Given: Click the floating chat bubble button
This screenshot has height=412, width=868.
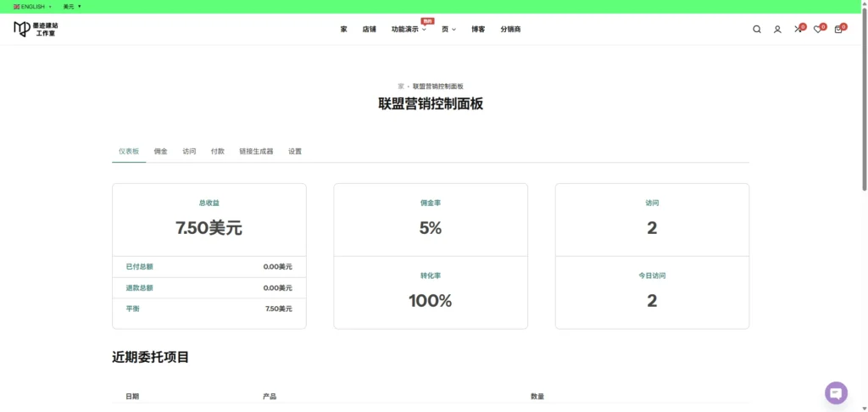Looking at the screenshot, I should coord(836,393).
